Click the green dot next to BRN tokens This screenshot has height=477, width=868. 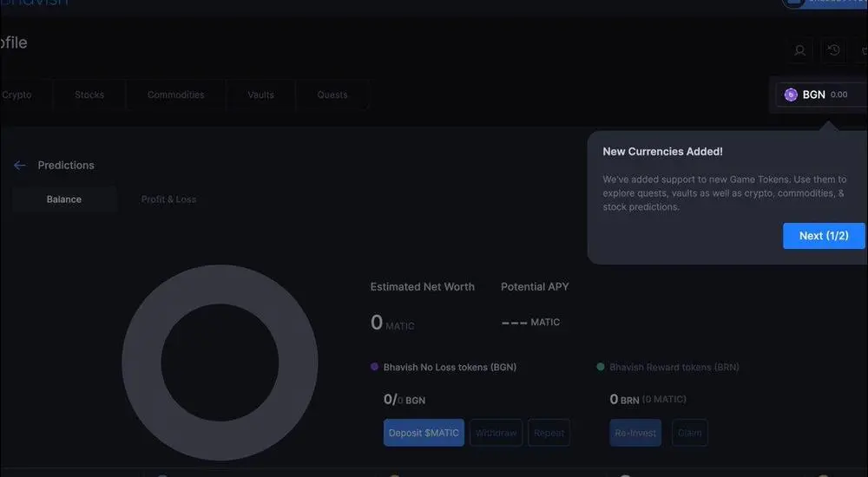click(601, 367)
